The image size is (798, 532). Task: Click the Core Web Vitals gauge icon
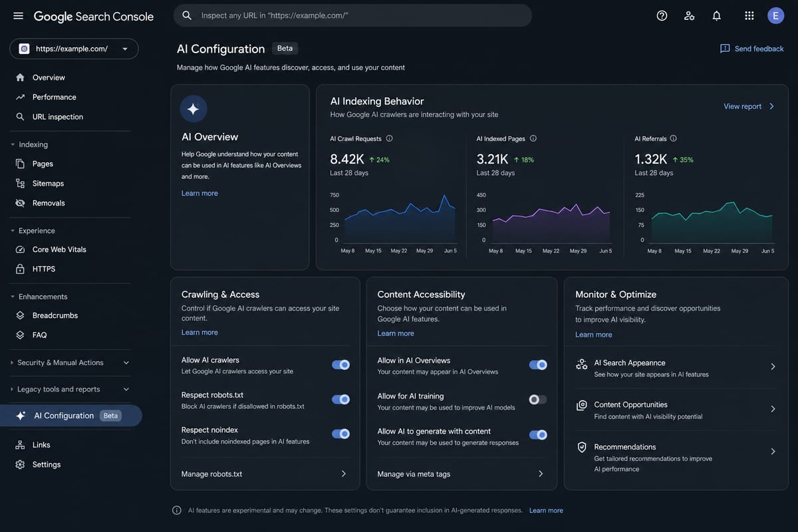coord(20,249)
